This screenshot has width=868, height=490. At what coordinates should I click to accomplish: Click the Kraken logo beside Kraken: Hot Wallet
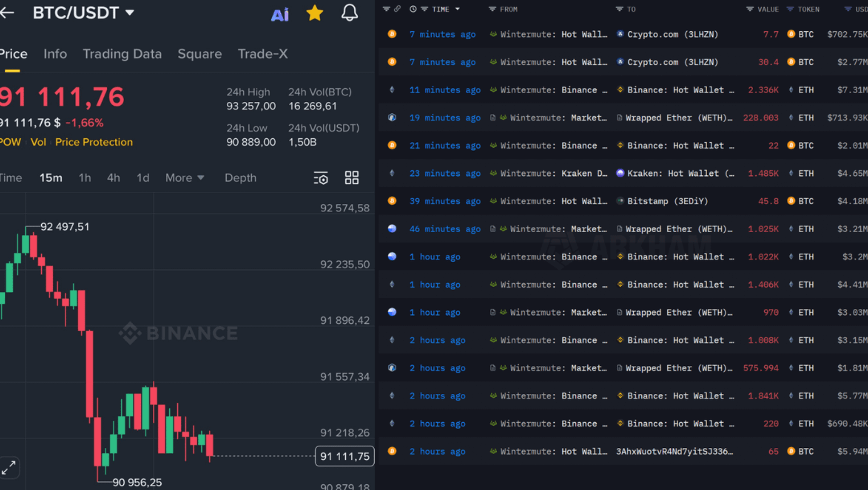[620, 173]
